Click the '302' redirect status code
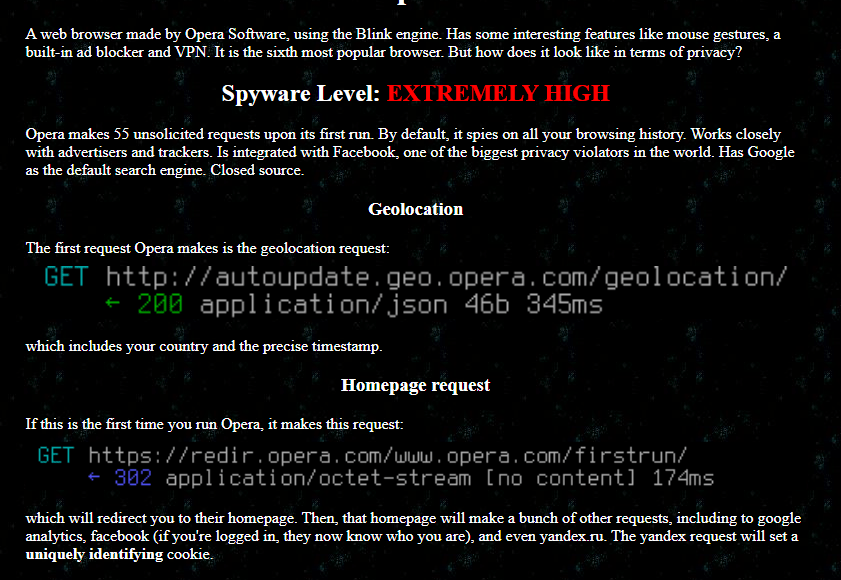 click(133, 478)
